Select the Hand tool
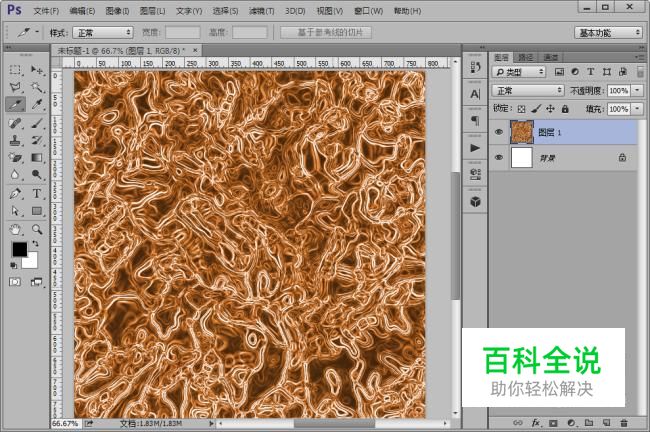Image resolution: width=650 pixels, height=432 pixels. [x=15, y=229]
